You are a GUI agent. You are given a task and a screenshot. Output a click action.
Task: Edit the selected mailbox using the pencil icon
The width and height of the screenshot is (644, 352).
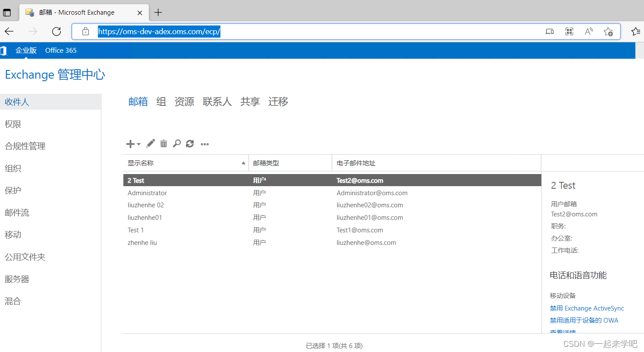pos(150,143)
